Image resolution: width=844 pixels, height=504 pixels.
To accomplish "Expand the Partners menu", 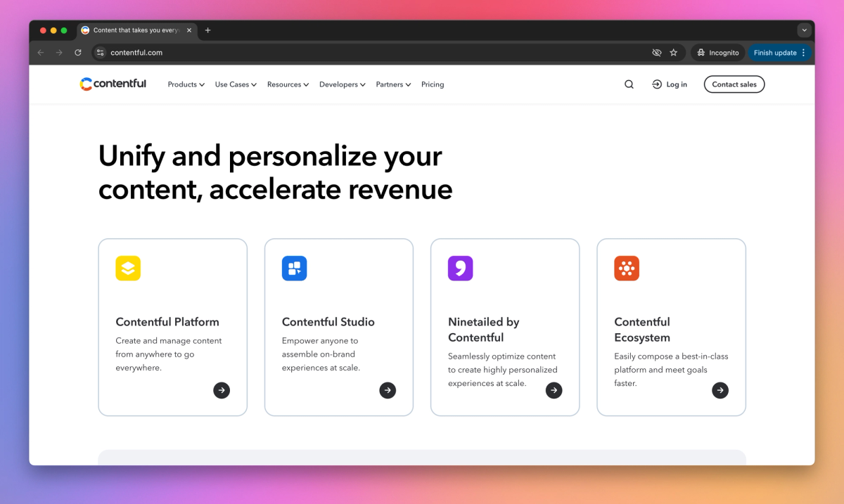I will click(x=393, y=84).
